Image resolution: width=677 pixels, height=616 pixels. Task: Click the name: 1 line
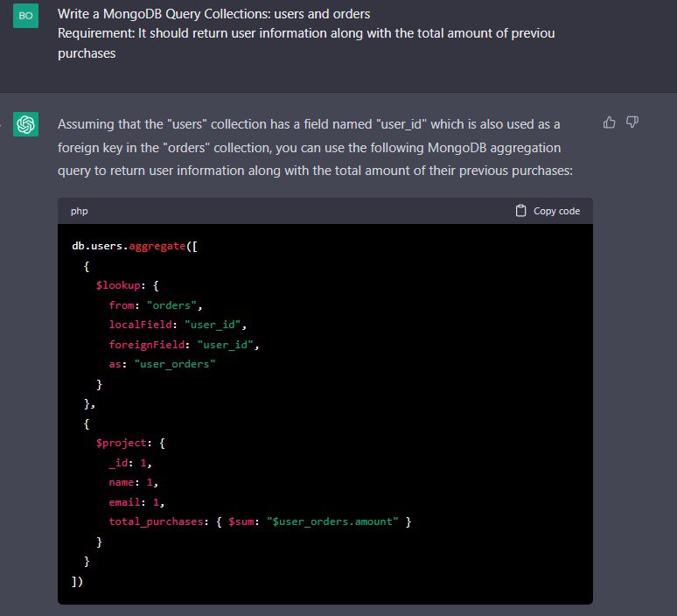134,482
